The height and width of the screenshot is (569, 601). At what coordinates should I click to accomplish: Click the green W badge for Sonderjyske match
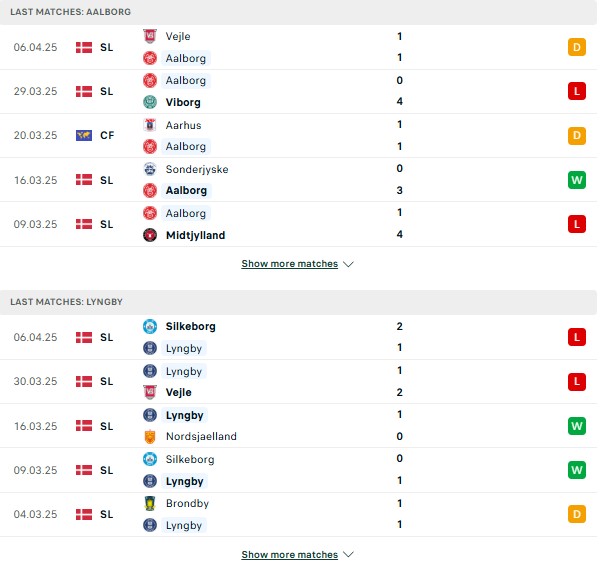[577, 180]
